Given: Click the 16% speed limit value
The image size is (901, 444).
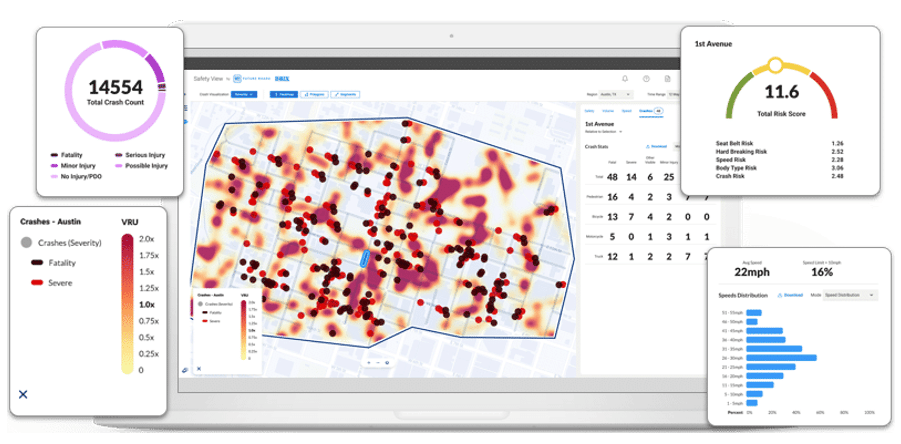Looking at the screenshot, I should click(822, 272).
